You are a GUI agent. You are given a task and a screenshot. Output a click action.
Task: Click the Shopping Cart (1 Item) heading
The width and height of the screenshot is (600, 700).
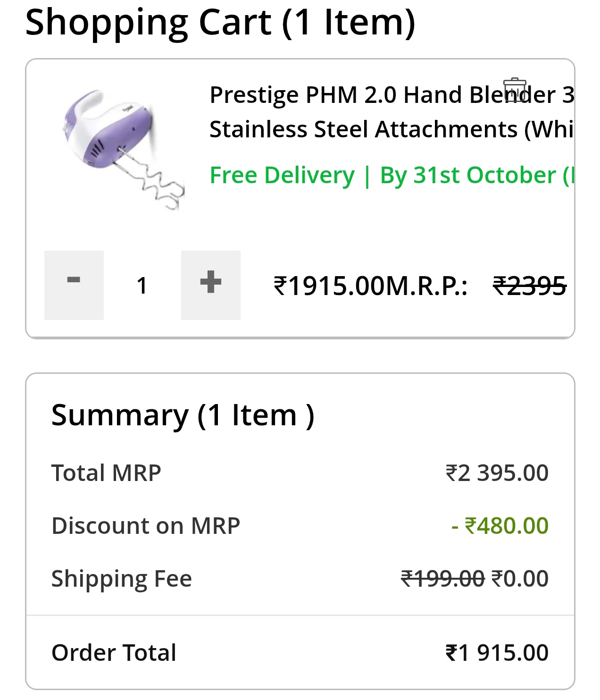[220, 22]
